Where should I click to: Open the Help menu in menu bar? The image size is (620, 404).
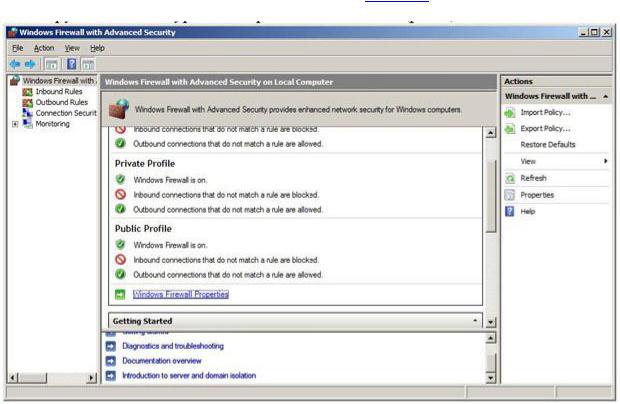pos(97,48)
